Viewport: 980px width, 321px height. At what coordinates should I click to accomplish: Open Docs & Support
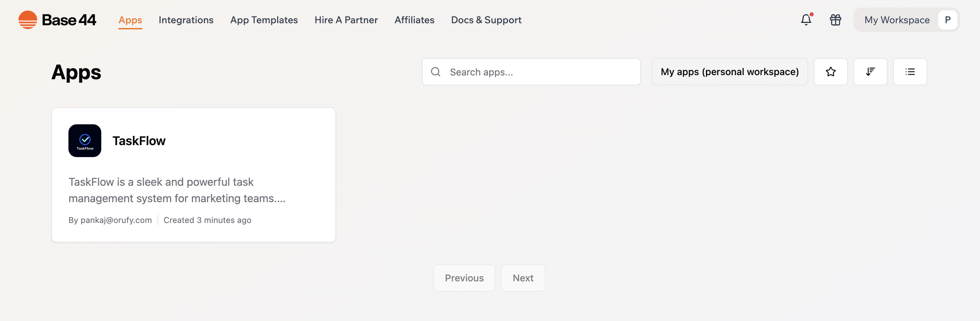[x=486, y=20]
